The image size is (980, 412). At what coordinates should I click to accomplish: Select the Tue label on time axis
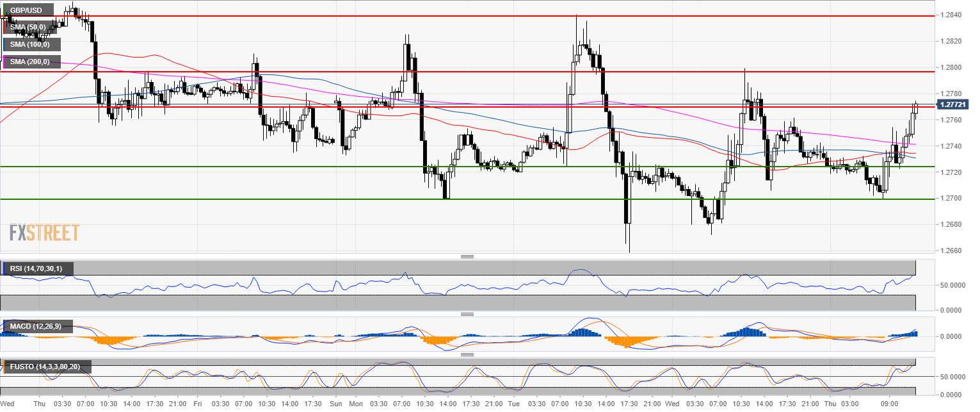click(513, 404)
